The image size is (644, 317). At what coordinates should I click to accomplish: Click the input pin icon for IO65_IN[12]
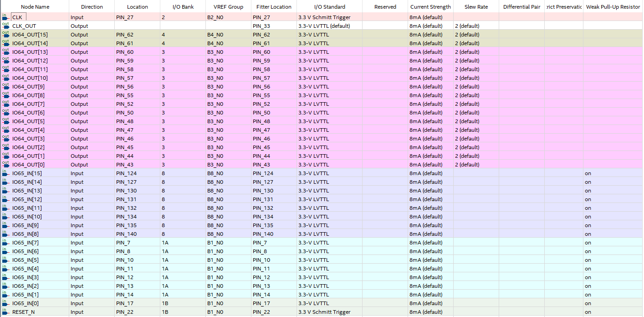coord(5,199)
